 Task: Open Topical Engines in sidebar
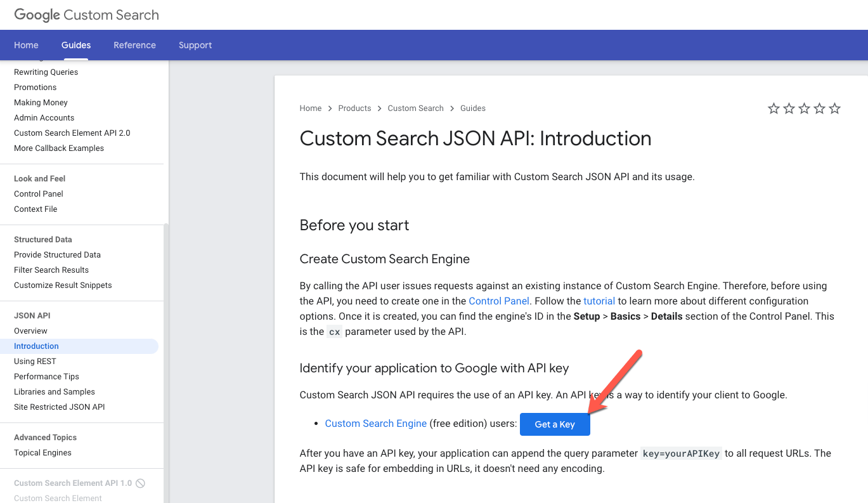coord(42,453)
